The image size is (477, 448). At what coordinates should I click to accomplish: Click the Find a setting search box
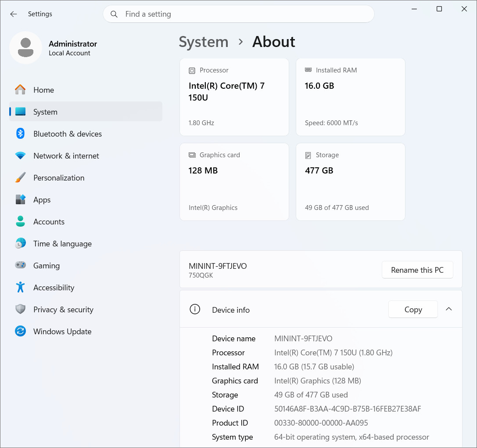[x=239, y=14]
